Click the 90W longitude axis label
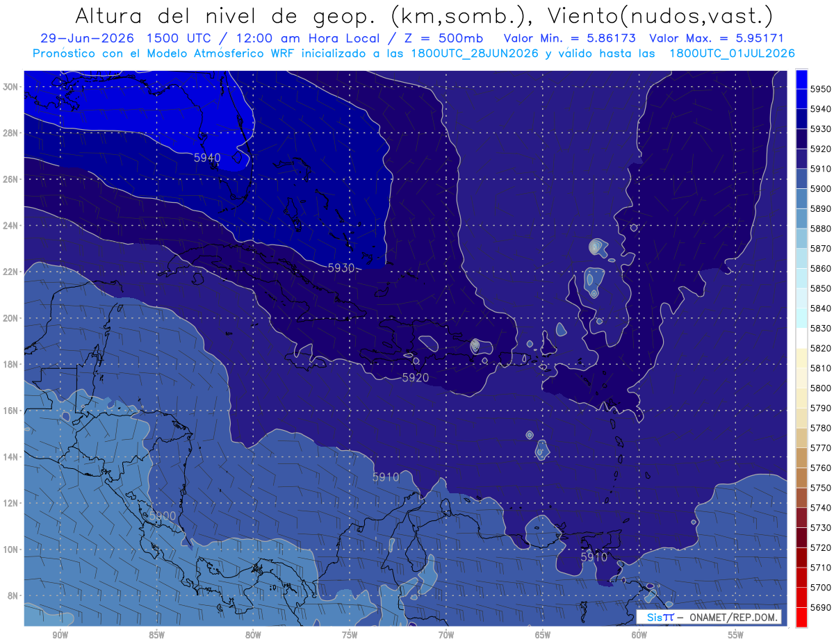This screenshot has width=834, height=644. pyautogui.click(x=60, y=635)
